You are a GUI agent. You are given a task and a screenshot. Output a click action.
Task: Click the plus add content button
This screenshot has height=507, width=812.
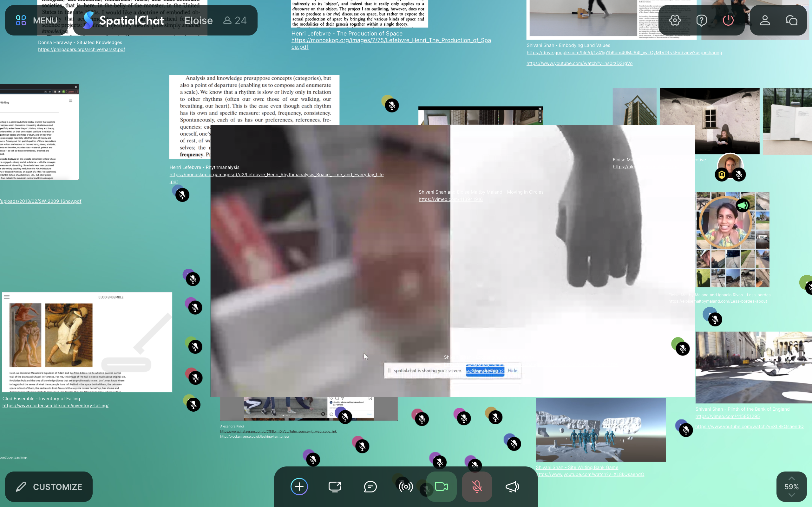(299, 486)
